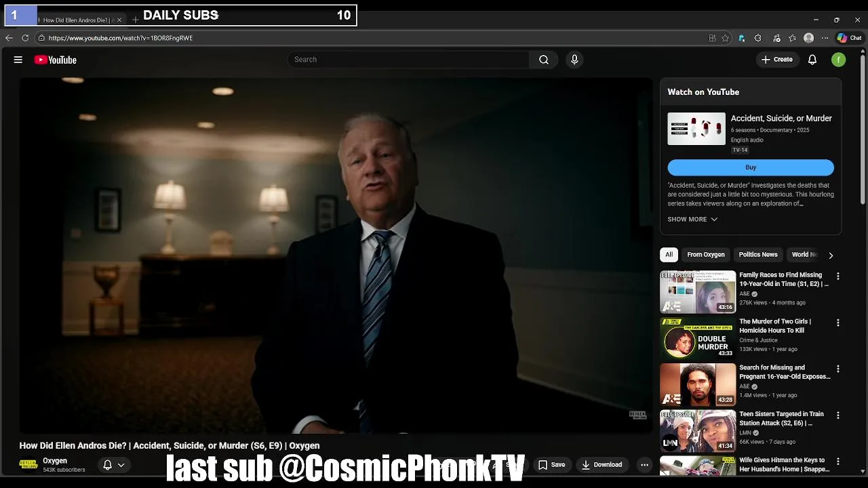Click the Create button

coord(777,60)
